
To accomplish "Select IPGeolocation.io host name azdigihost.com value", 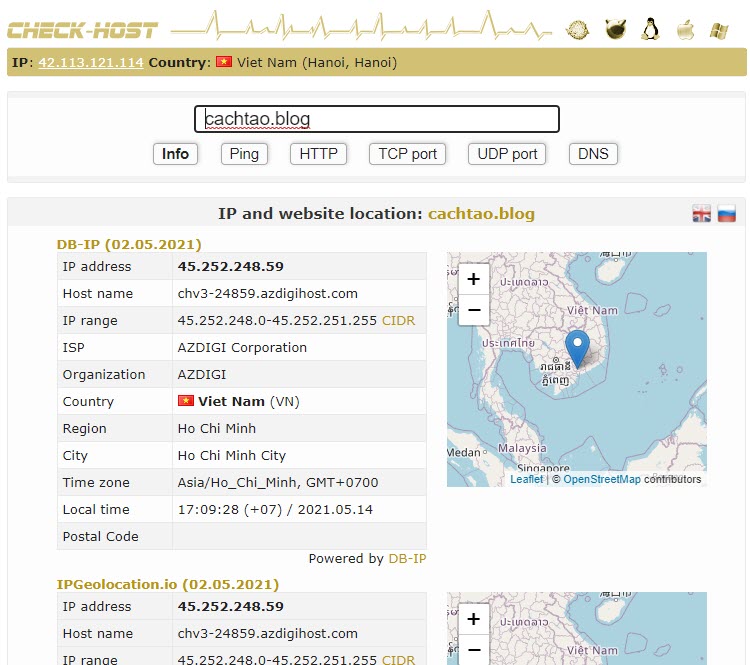I will click(267, 633).
